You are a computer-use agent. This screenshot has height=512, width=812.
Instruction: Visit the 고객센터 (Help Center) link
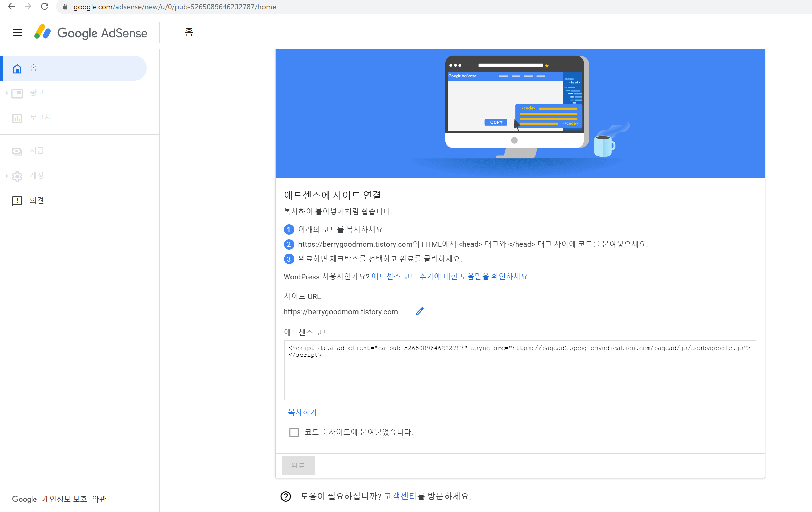[x=400, y=496]
